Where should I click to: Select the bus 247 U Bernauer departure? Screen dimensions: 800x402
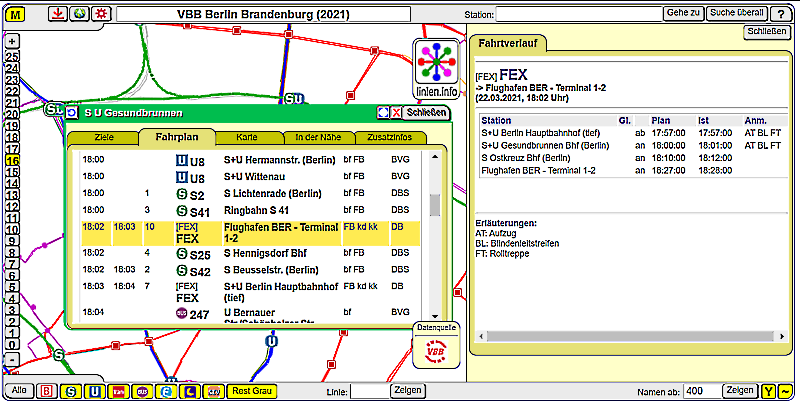click(x=251, y=314)
